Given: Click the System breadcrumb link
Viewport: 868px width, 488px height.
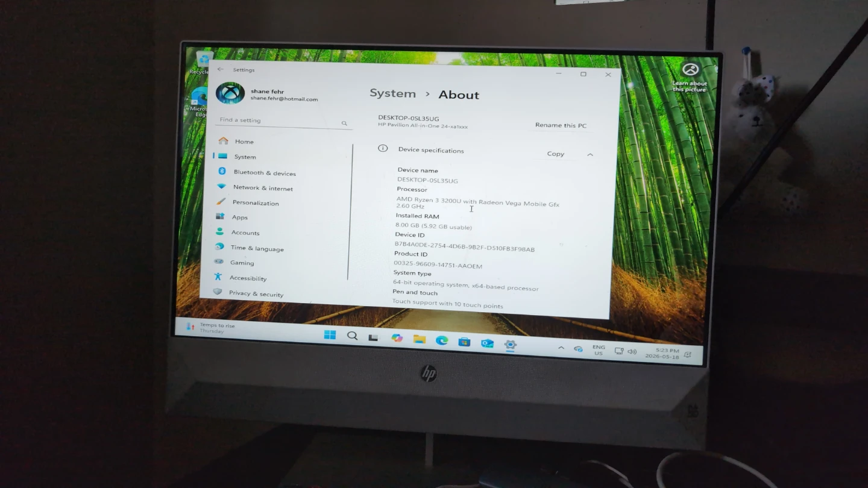Looking at the screenshot, I should click(392, 93).
